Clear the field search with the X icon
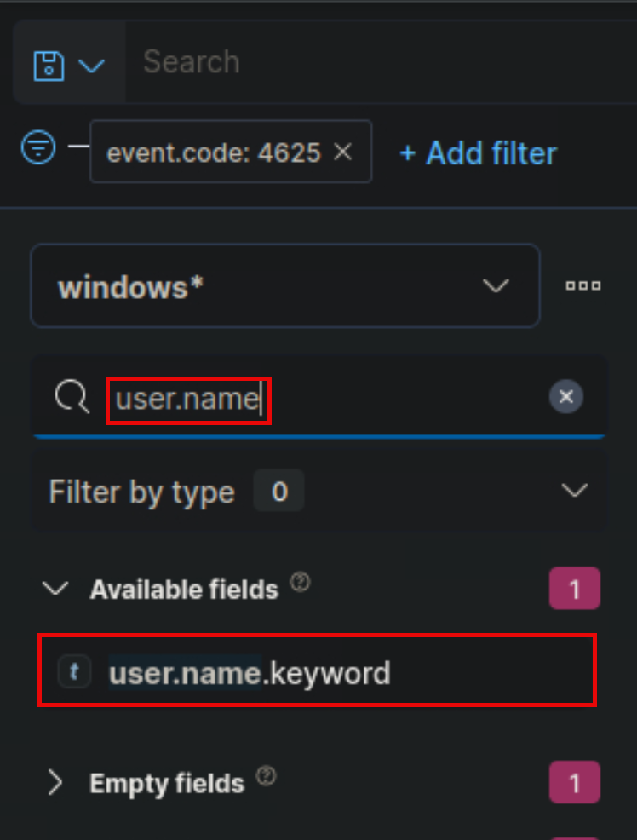The height and width of the screenshot is (840, 637). click(565, 396)
